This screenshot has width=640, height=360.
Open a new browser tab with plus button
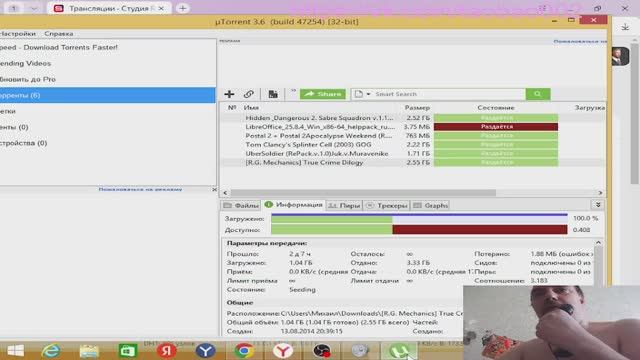pos(182,8)
